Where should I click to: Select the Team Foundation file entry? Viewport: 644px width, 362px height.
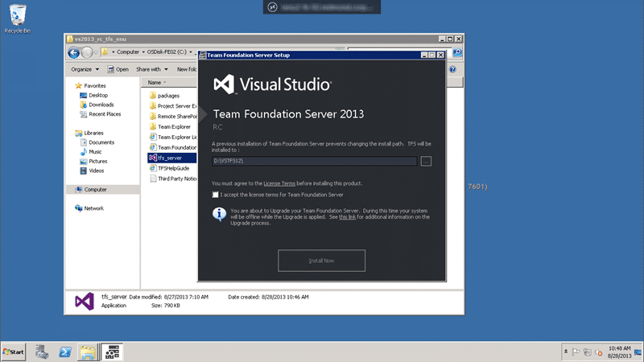173,147
